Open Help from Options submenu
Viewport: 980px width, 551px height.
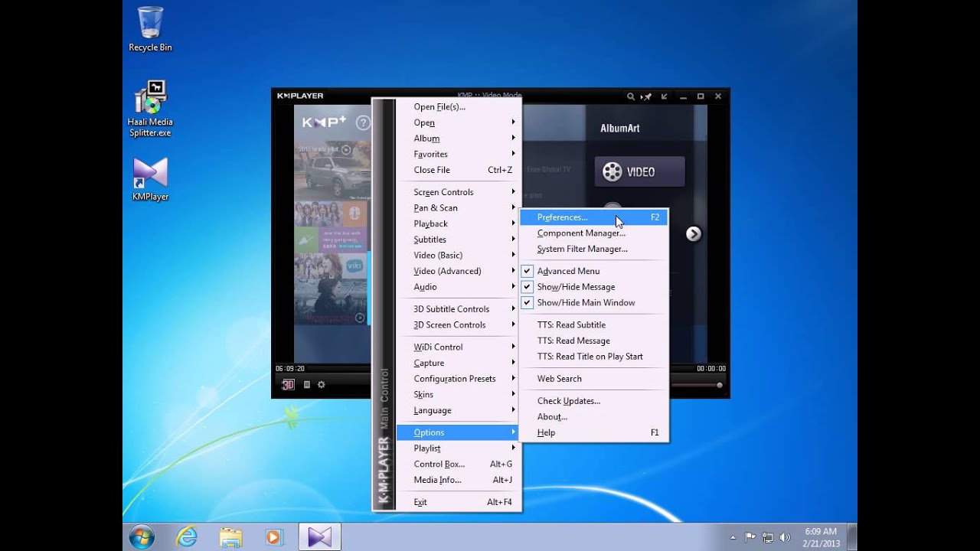593,432
